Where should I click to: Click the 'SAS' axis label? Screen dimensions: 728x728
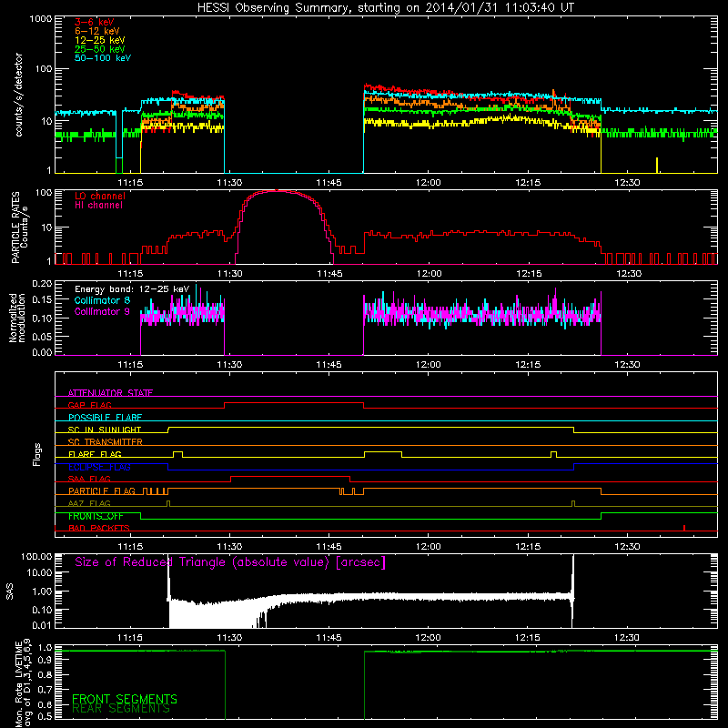point(10,591)
